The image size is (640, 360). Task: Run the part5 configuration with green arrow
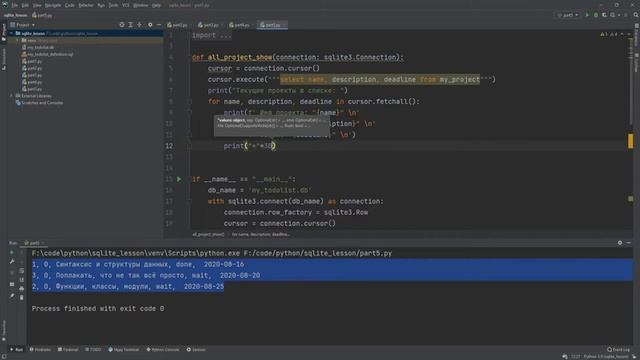coord(587,15)
